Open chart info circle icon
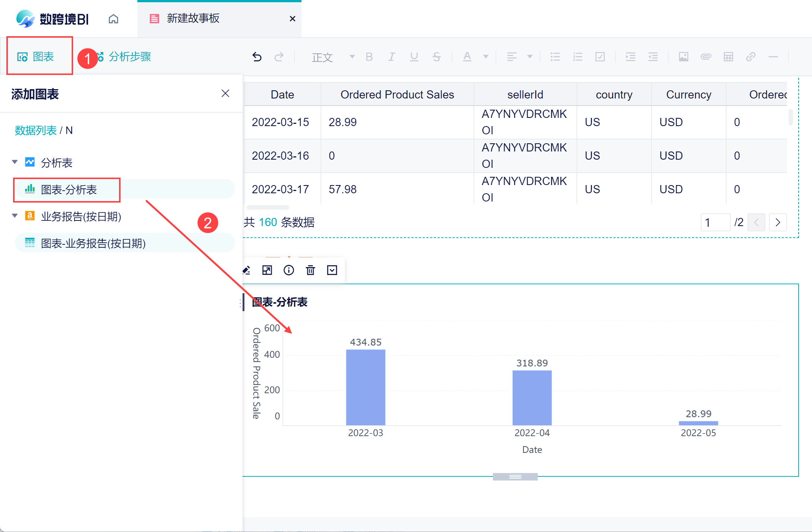812x532 pixels. click(288, 270)
